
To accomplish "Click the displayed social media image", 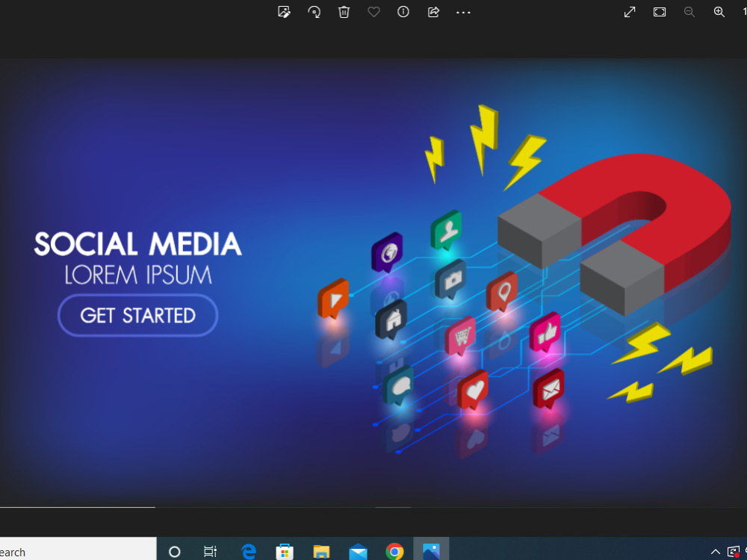I will point(373,282).
